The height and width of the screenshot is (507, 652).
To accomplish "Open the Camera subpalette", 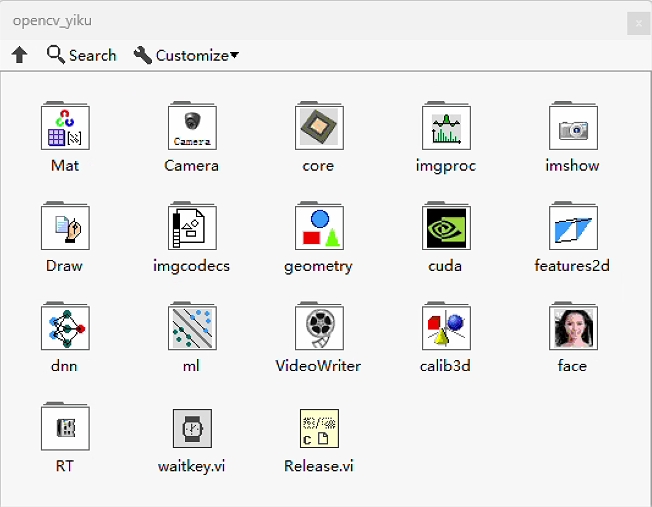I will click(192, 127).
